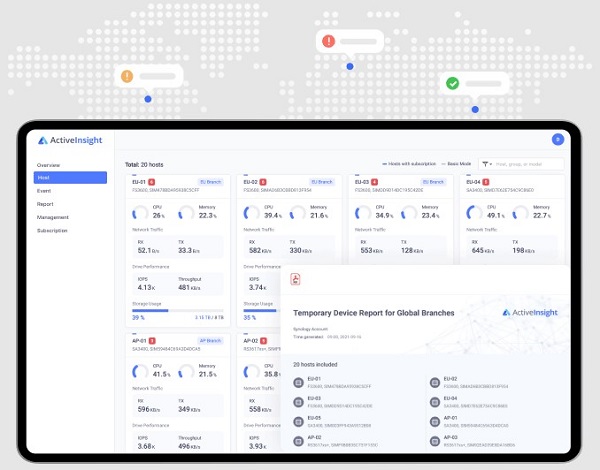The width and height of the screenshot is (600, 470).
Task: Go to the Event page in the sidebar
Action: coord(45,190)
